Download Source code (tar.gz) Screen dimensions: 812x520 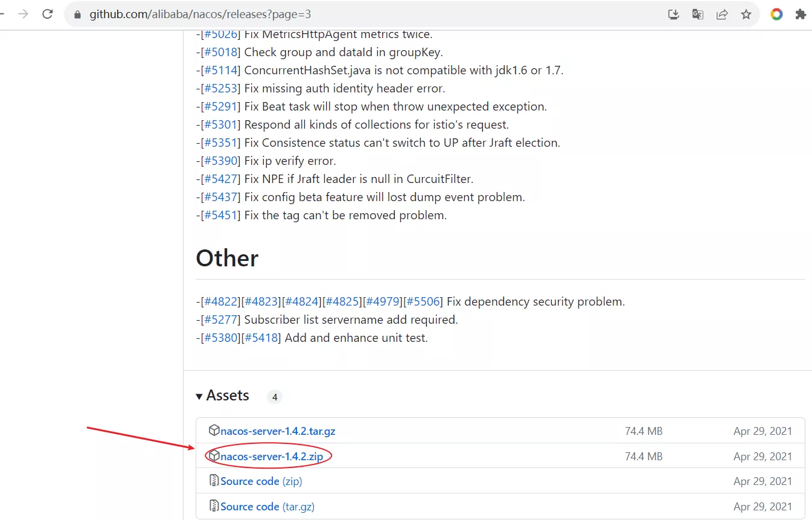[x=267, y=507]
